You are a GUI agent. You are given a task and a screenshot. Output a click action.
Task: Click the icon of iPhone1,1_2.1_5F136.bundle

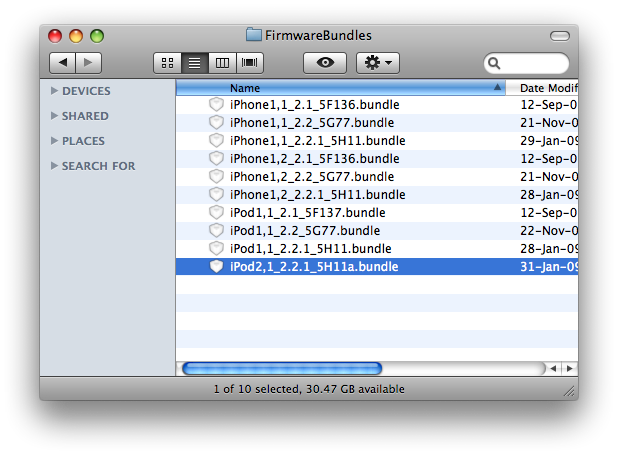[216, 104]
